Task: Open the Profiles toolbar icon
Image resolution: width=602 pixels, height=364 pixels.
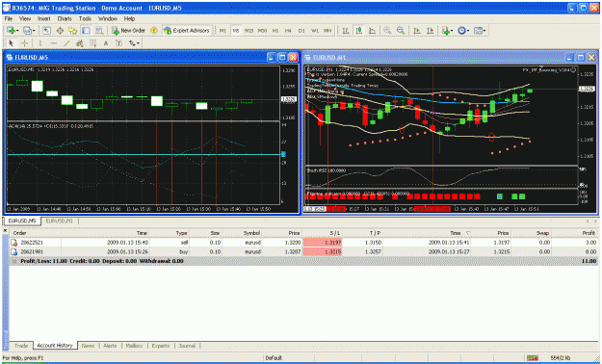Action: [x=27, y=31]
